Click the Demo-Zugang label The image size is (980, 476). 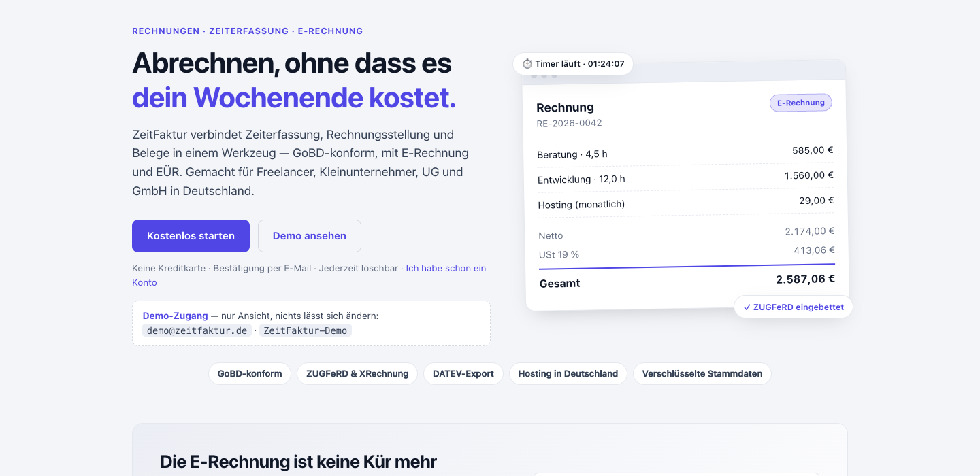[175, 316]
